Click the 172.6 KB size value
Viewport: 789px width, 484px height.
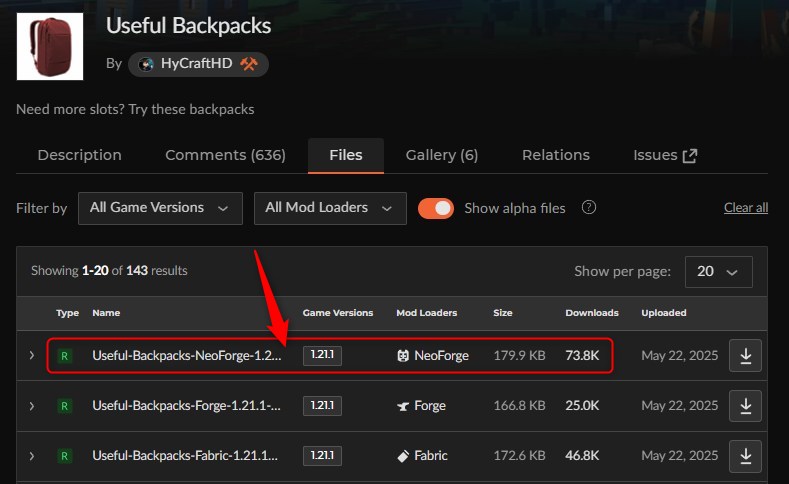[x=519, y=456]
